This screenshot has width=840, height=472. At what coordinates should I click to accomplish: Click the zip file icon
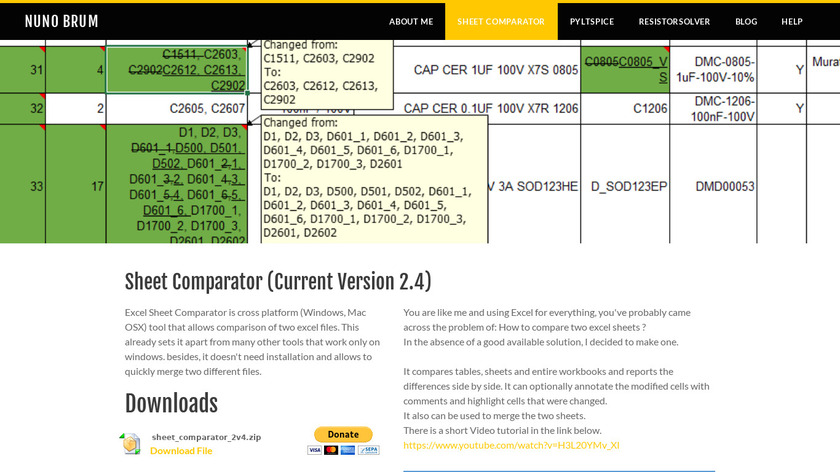coord(130,444)
